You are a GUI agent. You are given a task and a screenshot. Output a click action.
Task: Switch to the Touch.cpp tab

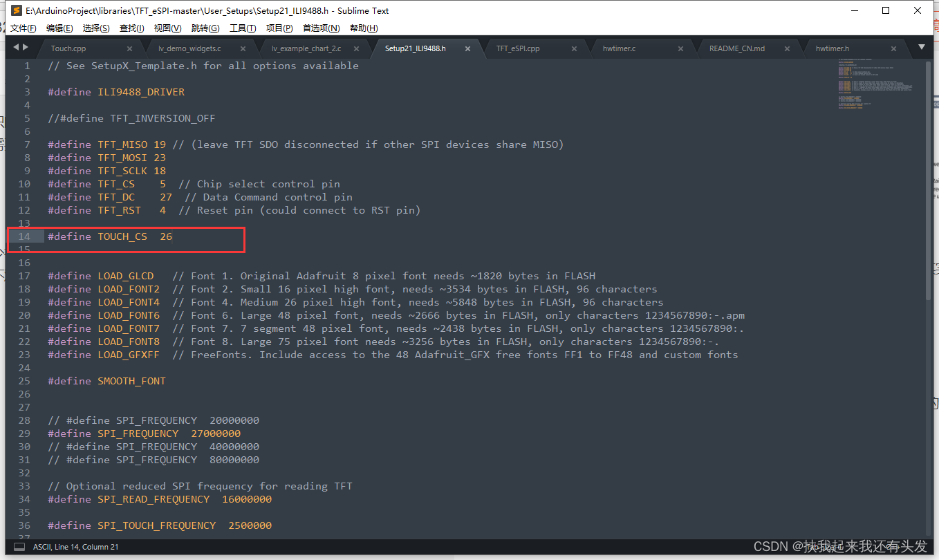pyautogui.click(x=68, y=49)
